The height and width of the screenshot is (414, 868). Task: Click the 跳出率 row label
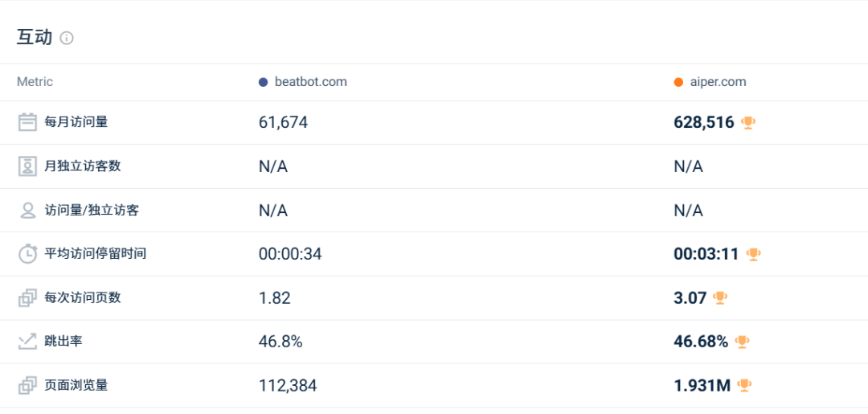[x=63, y=342]
